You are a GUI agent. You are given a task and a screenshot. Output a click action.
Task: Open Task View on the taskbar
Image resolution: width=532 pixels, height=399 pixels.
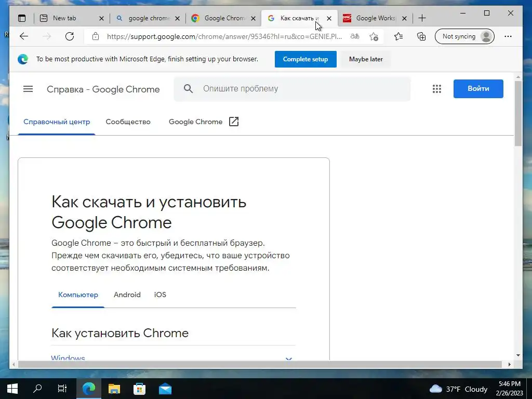coord(62,389)
